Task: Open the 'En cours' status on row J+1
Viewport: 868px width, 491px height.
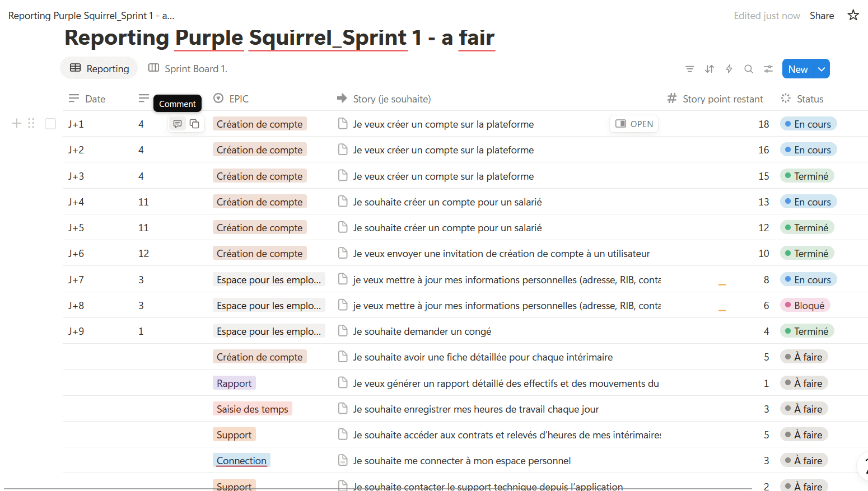Action: point(808,124)
